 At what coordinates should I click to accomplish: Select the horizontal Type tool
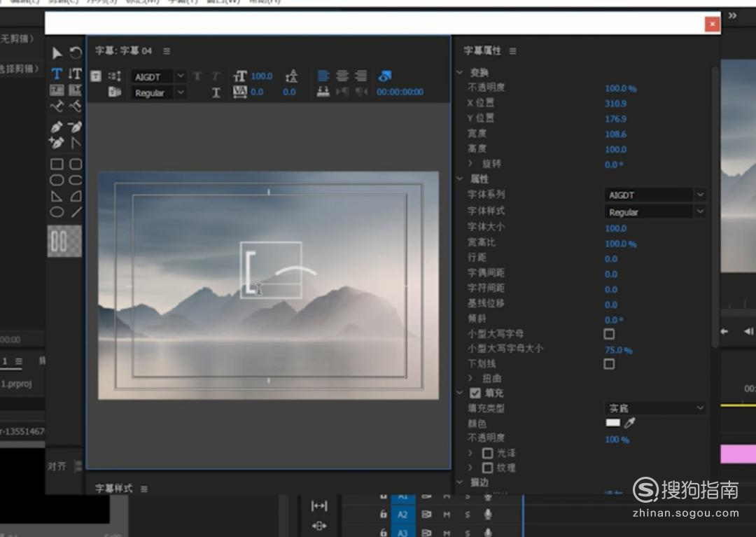coord(57,74)
